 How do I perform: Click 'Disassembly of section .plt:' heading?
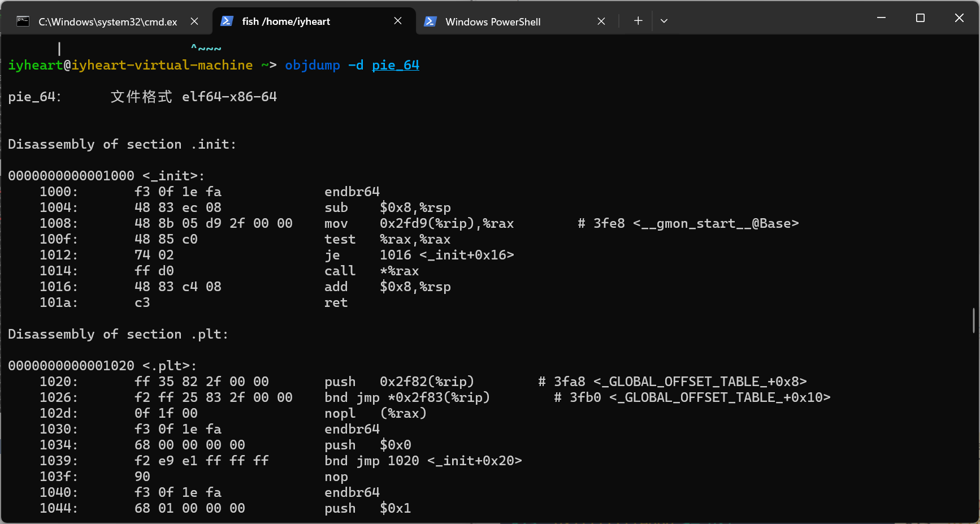pos(118,334)
